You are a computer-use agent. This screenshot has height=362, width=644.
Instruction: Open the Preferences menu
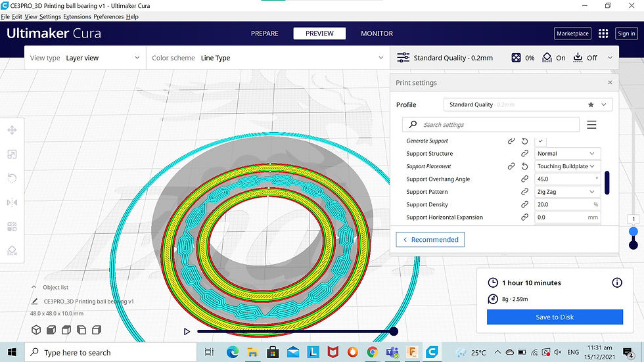point(108,17)
